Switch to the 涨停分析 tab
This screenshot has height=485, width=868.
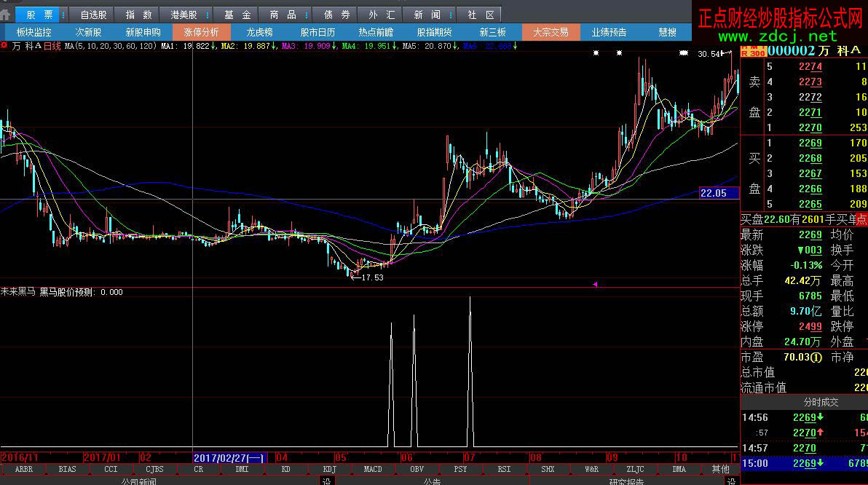[201, 32]
